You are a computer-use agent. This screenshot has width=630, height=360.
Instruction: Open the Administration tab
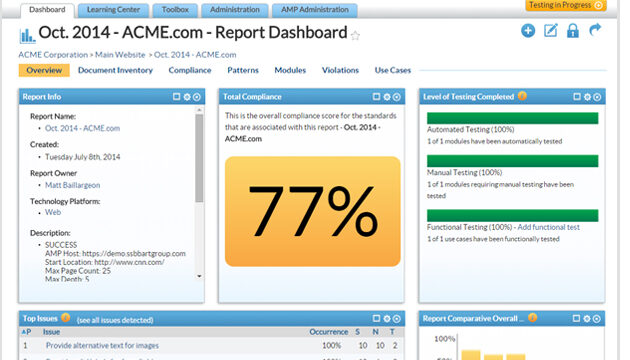235,10
